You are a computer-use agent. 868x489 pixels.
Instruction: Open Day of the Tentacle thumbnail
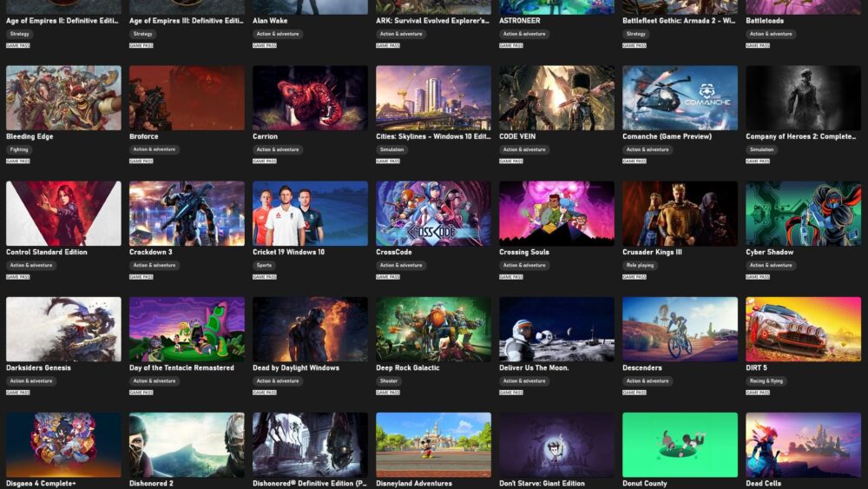187,329
